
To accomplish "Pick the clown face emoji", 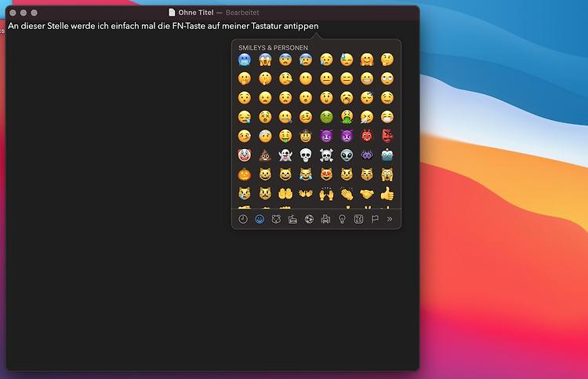I will tap(245, 155).
